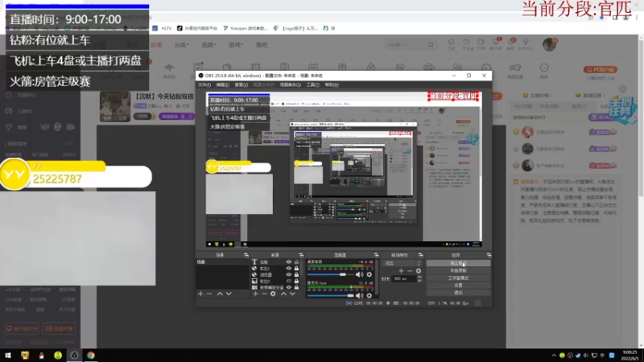Image resolution: width=644 pixels, height=362 pixels.
Task: Expand the 分类 dropdown in the browser nav
Action: pyautogui.click(x=182, y=45)
